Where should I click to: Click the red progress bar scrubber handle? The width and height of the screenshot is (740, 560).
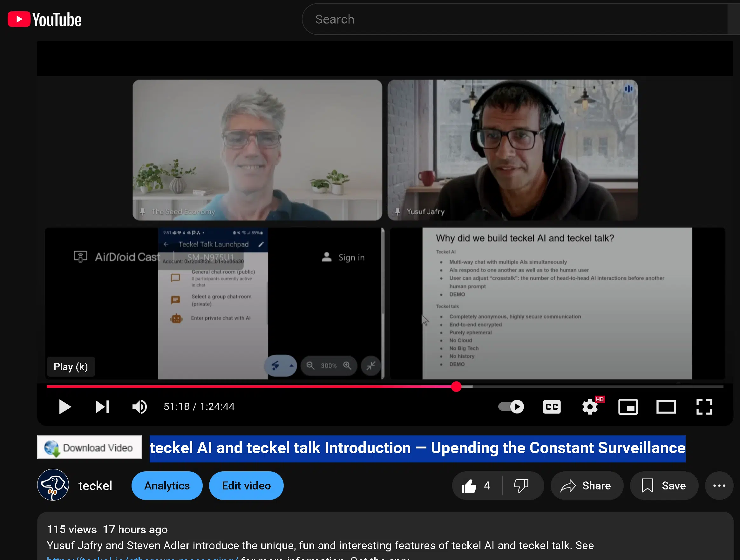coord(456,386)
